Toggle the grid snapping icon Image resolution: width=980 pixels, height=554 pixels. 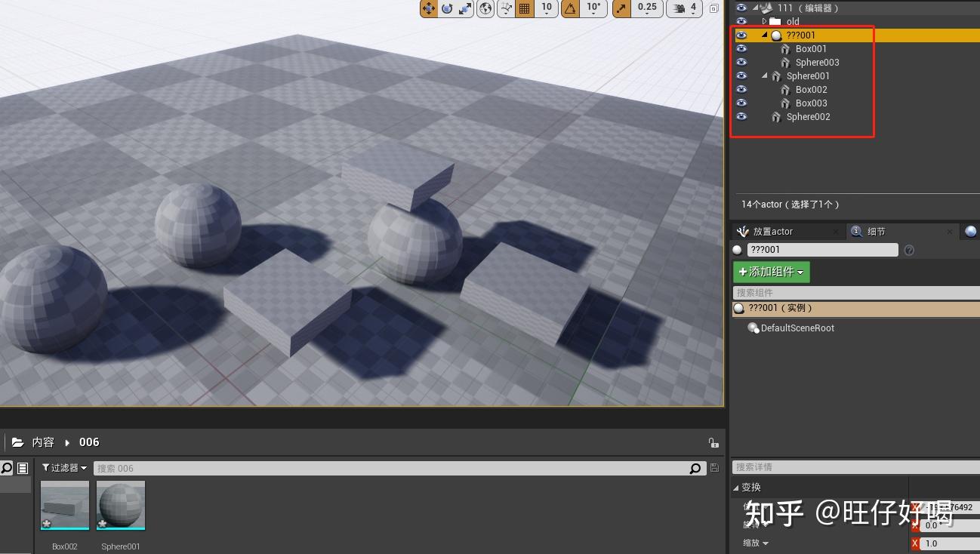tap(525, 9)
